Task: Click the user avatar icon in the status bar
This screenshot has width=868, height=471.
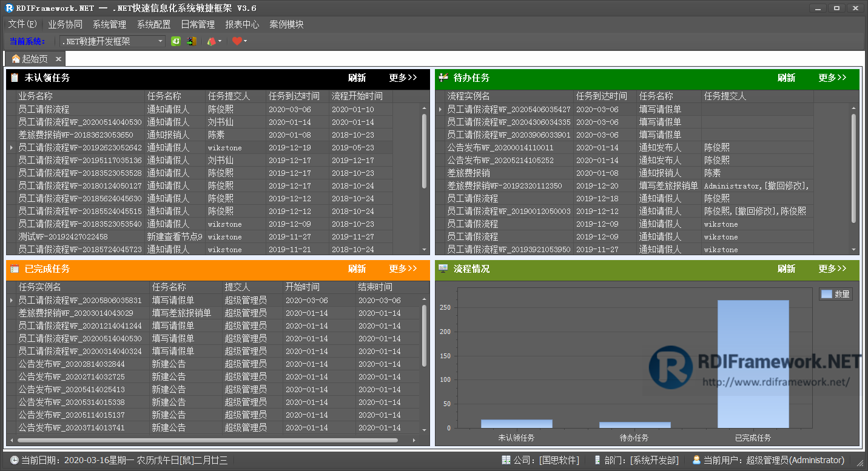Action: pyautogui.click(x=696, y=460)
